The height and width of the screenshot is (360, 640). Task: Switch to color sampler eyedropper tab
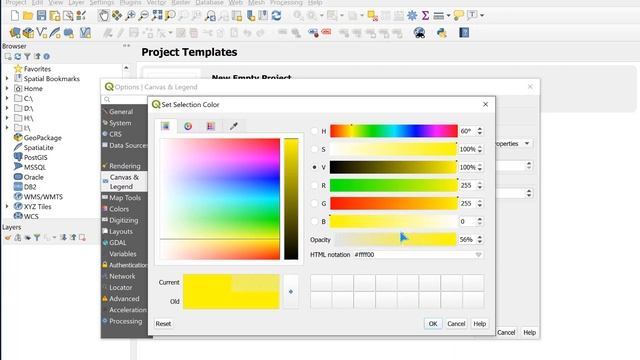pyautogui.click(x=233, y=126)
